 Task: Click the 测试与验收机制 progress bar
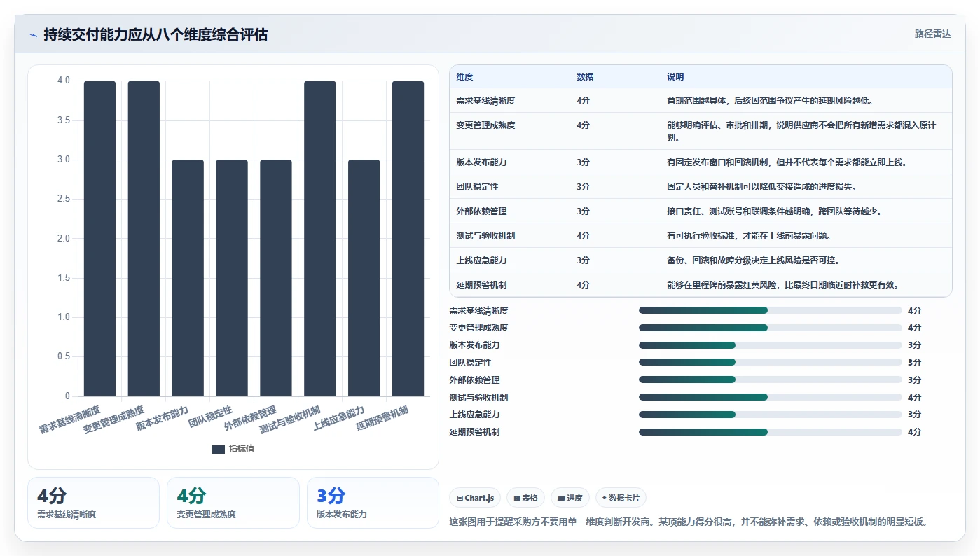[771, 397]
